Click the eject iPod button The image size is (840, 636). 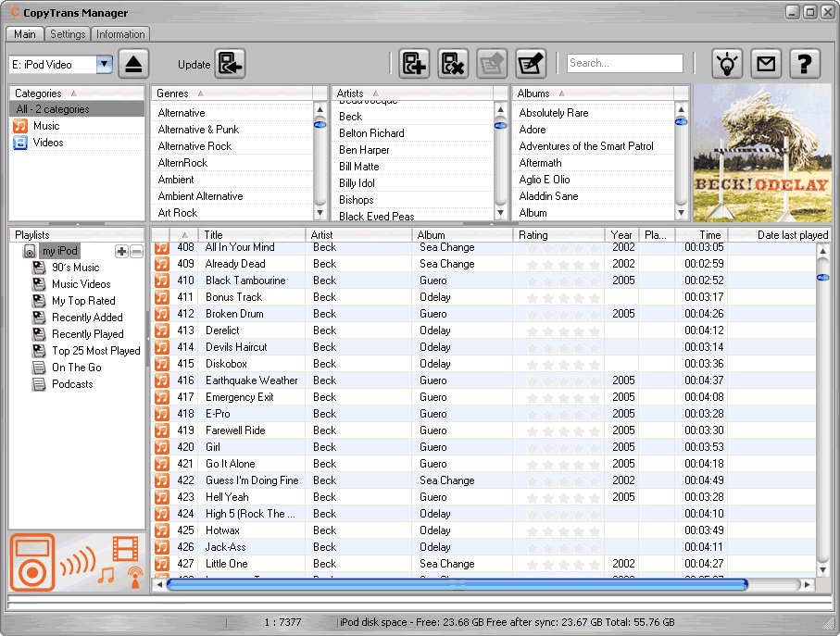(x=134, y=64)
